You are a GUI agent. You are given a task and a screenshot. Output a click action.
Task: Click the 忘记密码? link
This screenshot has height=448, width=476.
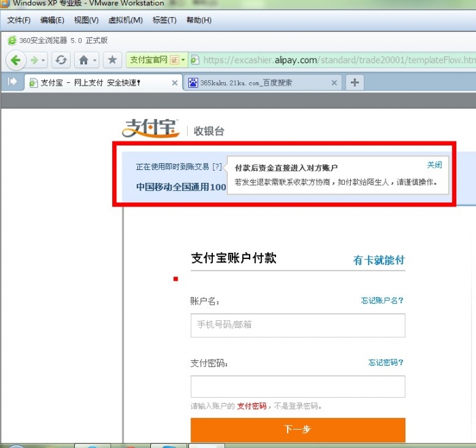386,362
